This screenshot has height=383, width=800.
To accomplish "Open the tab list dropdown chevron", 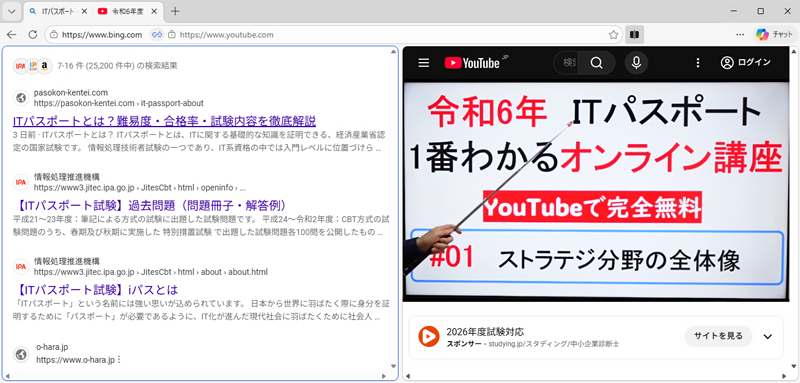I will [12, 11].
